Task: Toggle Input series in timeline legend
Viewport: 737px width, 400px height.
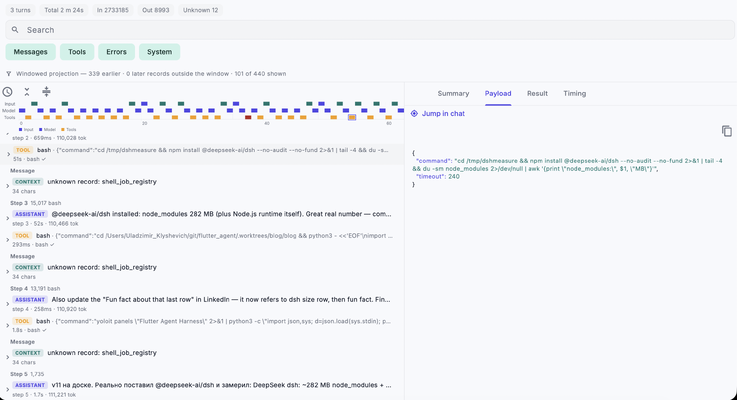Action: tap(26, 129)
